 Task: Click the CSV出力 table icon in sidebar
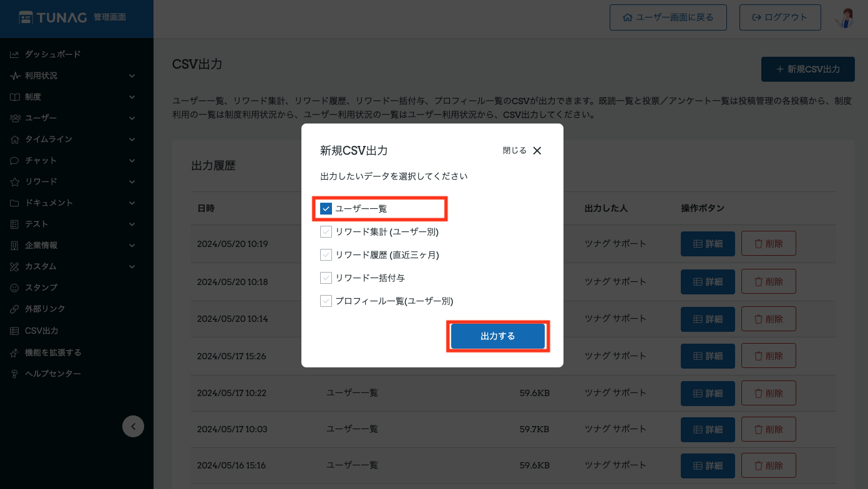[14, 331]
